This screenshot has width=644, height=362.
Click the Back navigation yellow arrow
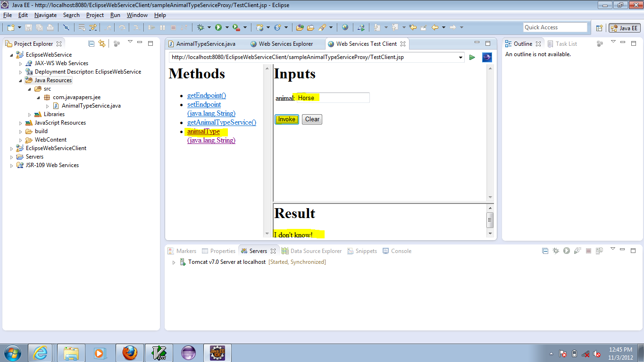pos(435,27)
